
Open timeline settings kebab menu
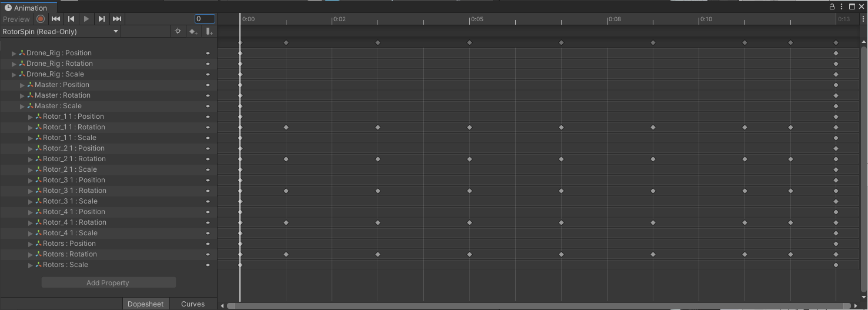coord(863,19)
